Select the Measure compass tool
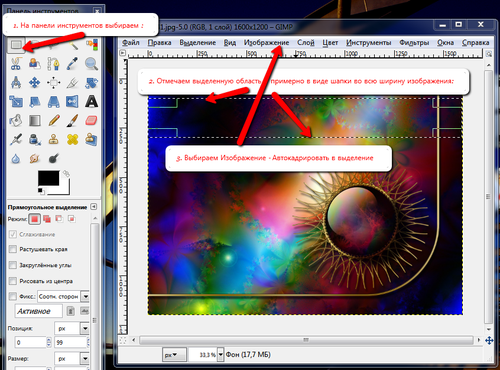Screen dimensions: 500x370 [x=16, y=82]
